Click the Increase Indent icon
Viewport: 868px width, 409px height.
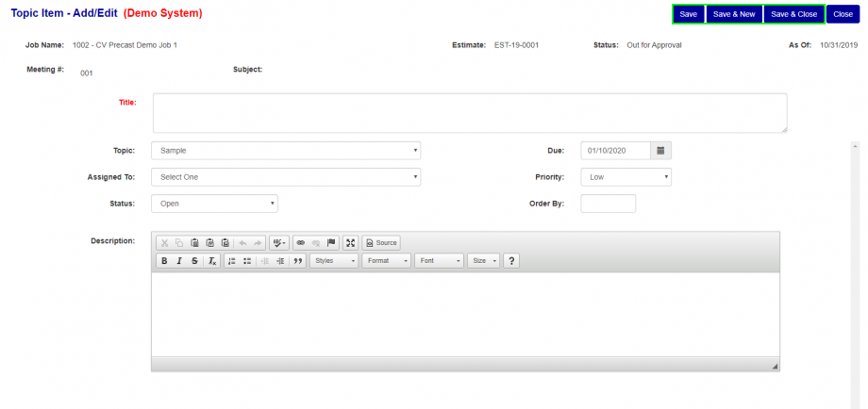click(x=280, y=261)
